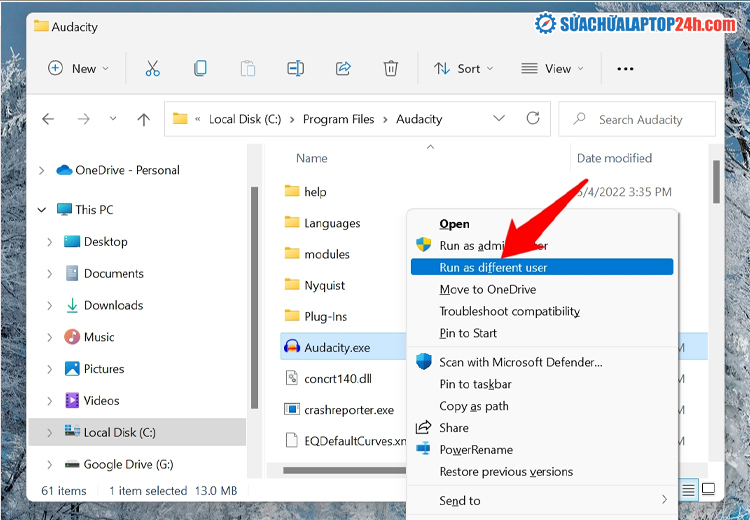This screenshot has height=520, width=750.
Task: Click the Name column header
Action: (312, 158)
